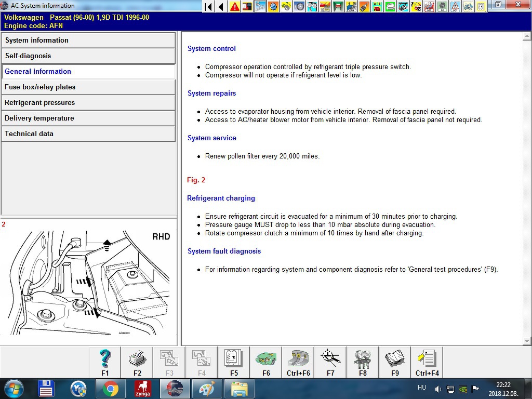Jump to first page with the skip-to-start arrow

click(209, 6)
